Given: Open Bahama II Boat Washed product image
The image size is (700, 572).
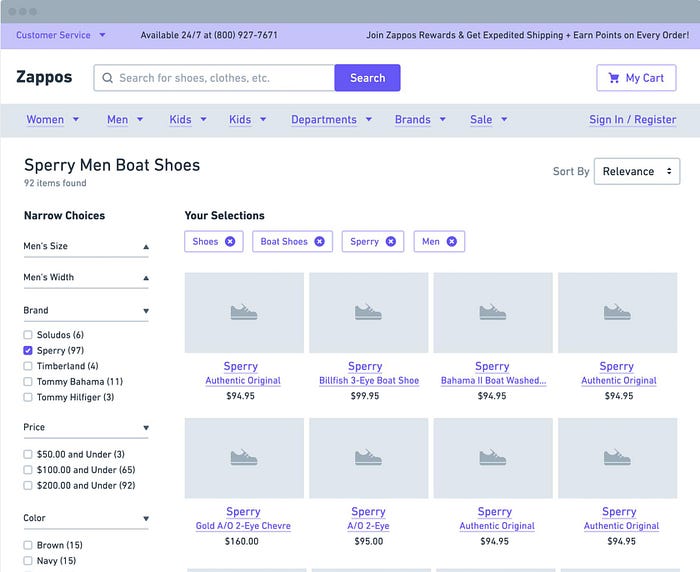Looking at the screenshot, I should coord(493,313).
